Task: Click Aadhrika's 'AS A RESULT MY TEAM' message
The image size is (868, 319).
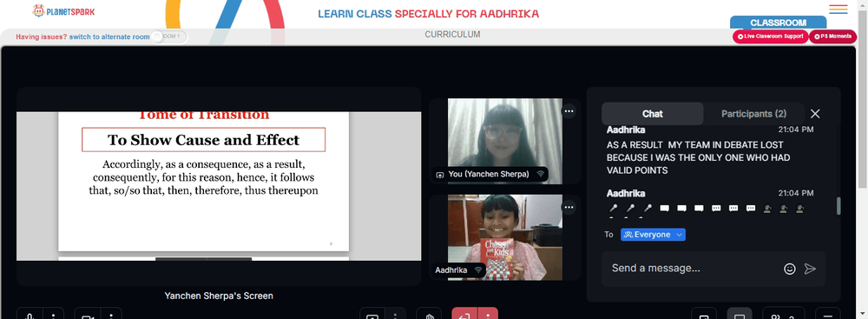Action: (699, 157)
